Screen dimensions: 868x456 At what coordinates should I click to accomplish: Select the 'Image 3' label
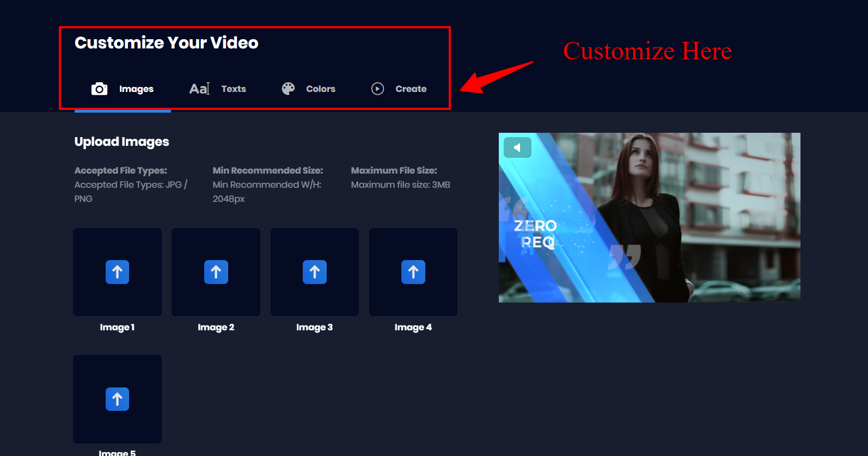click(315, 327)
